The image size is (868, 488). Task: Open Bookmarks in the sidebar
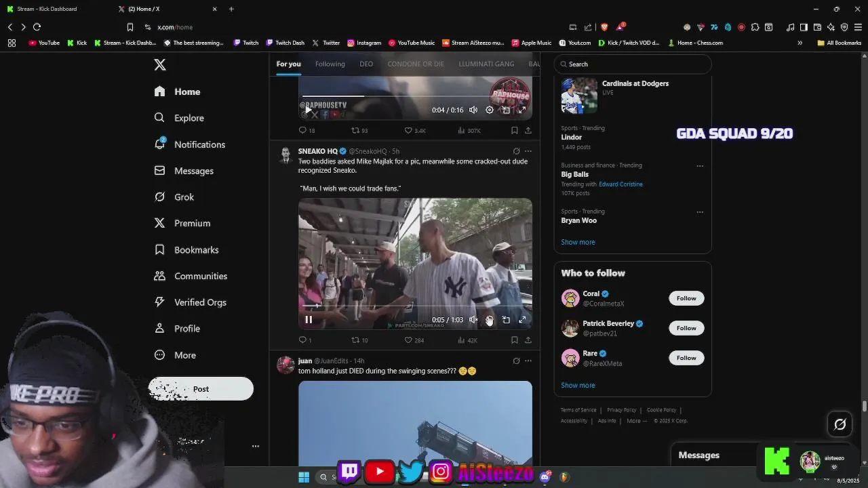[x=186, y=250]
